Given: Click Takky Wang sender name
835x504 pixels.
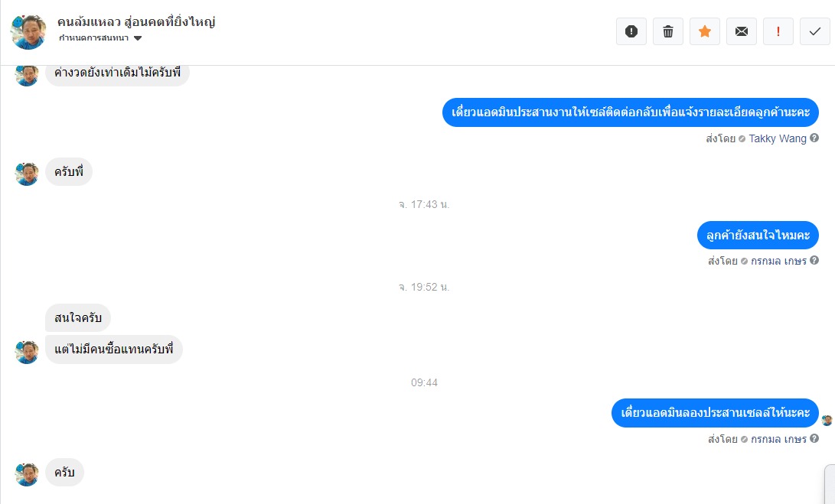Looking at the screenshot, I should coord(778,138).
